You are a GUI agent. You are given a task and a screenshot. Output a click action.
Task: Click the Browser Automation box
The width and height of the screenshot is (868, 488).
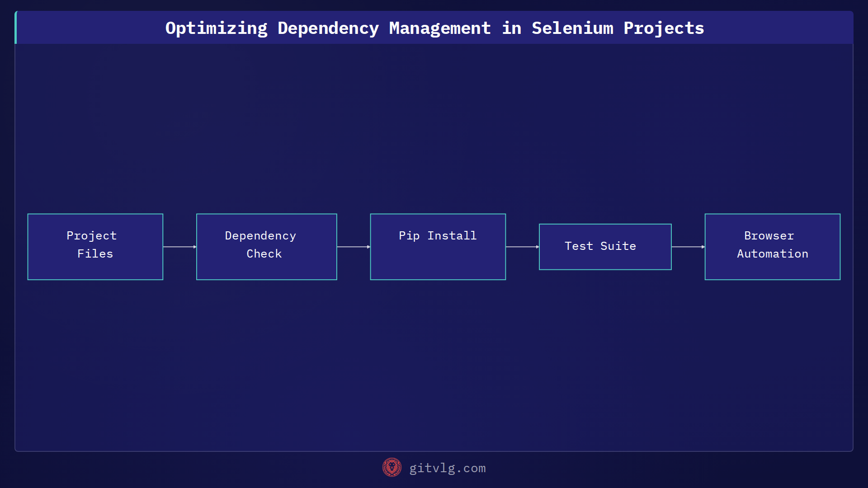[x=773, y=247]
